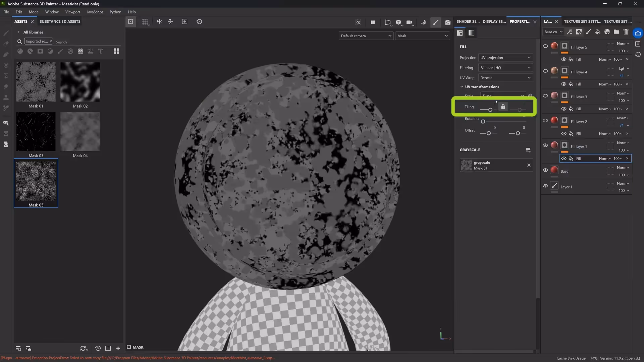Image resolution: width=644 pixels, height=362 pixels.
Task: Expand the All libraries tree
Action: [x=19, y=32]
